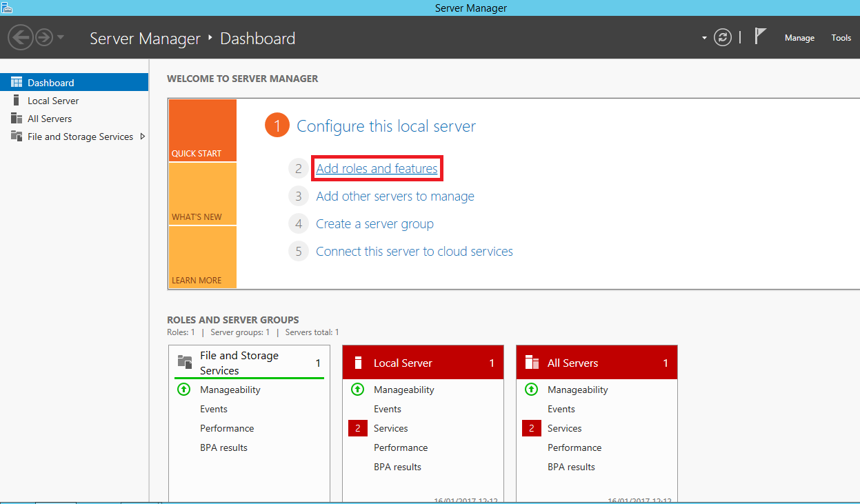Select Local Server in the sidebar
Viewport: 860px width, 504px height.
[74, 101]
